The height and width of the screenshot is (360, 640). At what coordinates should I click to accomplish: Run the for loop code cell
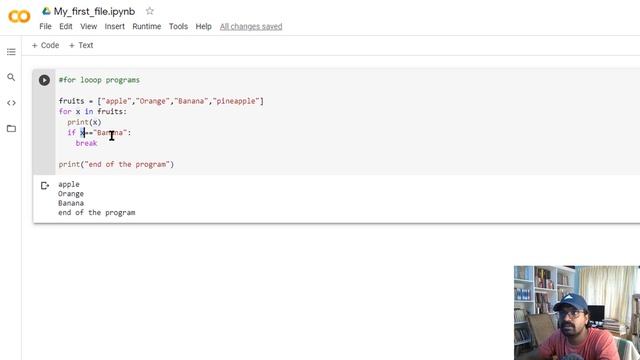(x=44, y=80)
